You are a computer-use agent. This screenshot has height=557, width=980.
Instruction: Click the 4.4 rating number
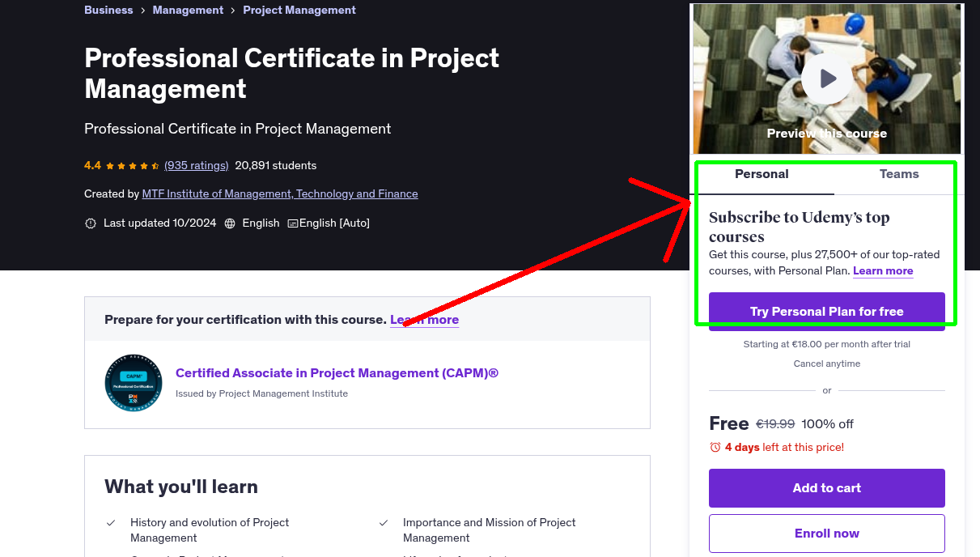point(92,165)
